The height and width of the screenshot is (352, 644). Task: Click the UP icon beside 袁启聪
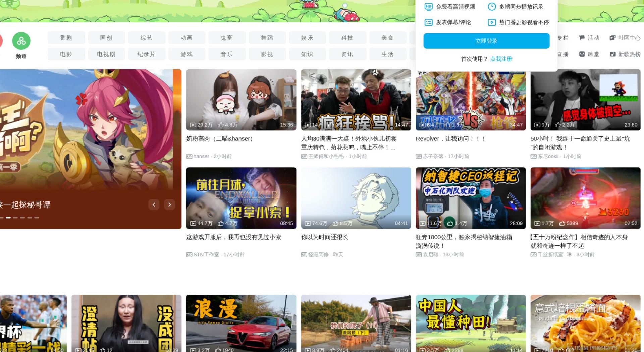click(419, 255)
